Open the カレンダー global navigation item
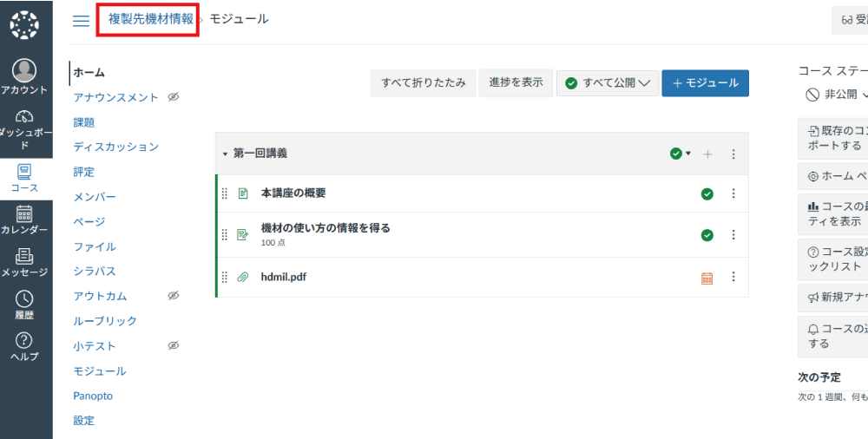868x439 pixels. pyautogui.click(x=24, y=220)
